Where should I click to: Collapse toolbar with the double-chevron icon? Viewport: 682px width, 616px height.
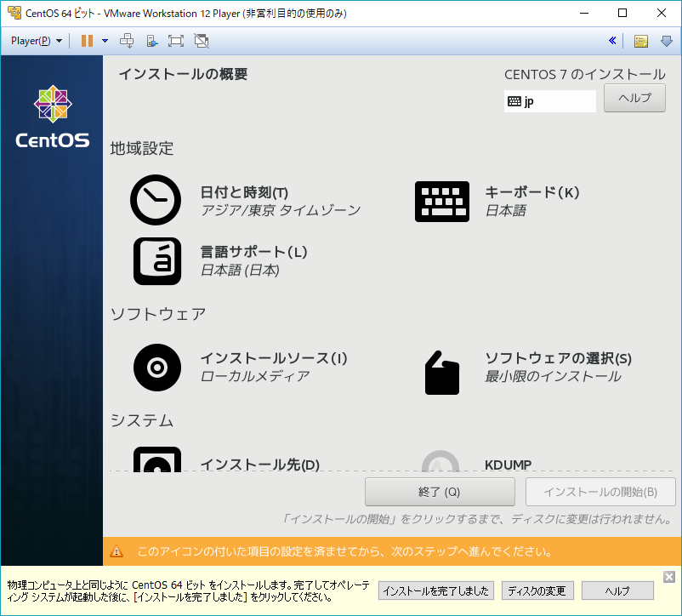coord(612,41)
